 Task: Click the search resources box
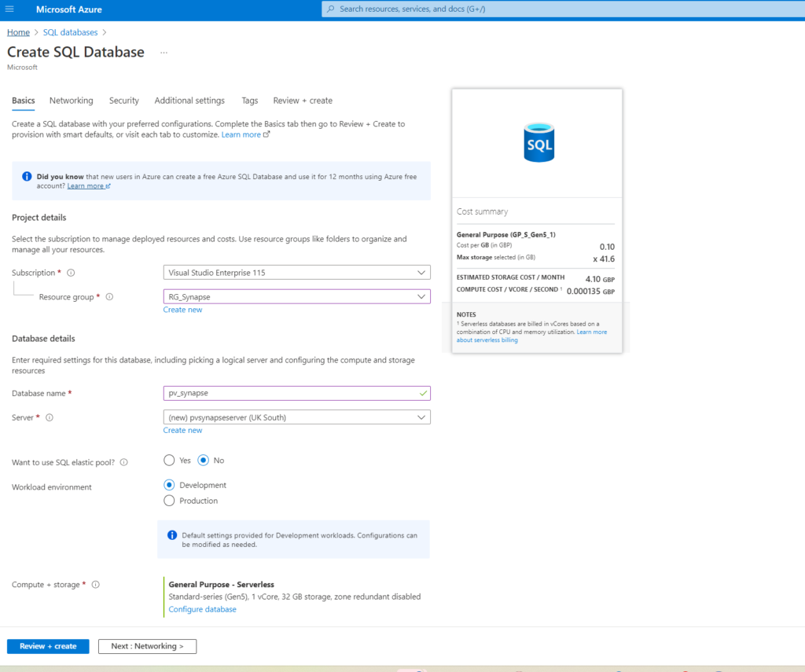click(x=563, y=9)
